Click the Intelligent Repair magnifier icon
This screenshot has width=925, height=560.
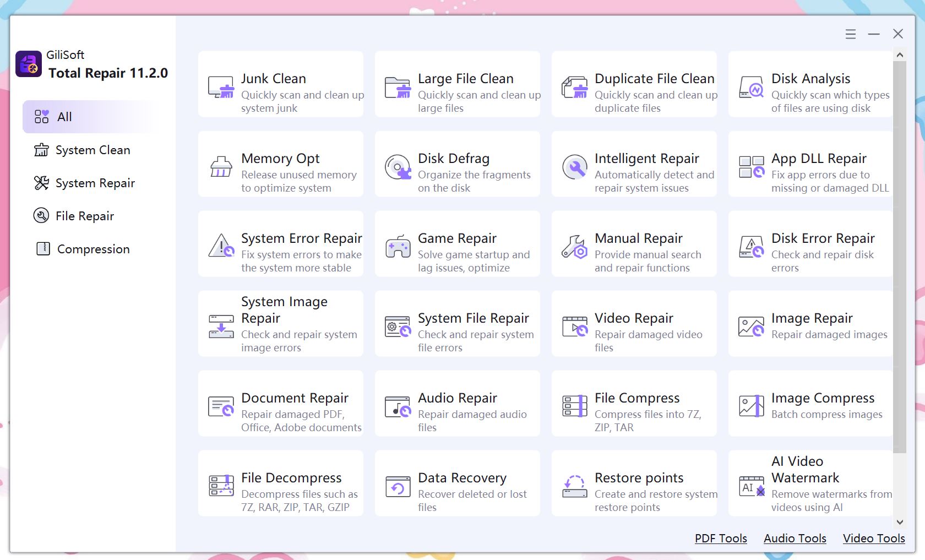(x=574, y=168)
